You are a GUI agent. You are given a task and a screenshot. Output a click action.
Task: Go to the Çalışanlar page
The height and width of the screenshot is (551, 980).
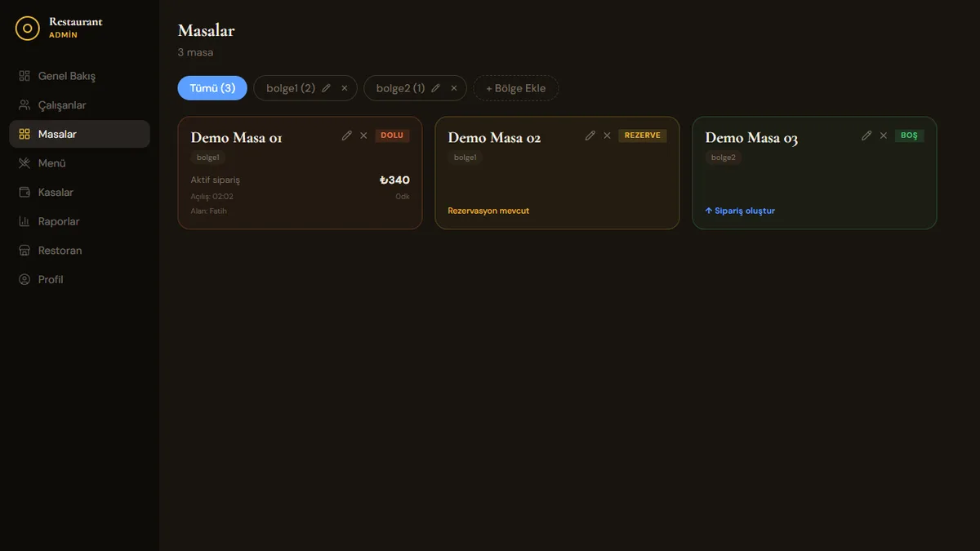click(79, 105)
